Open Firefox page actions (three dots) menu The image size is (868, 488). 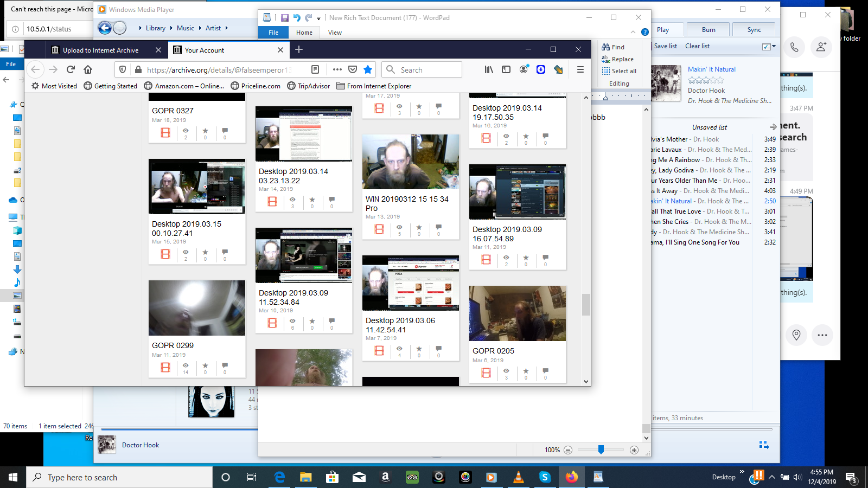337,69
